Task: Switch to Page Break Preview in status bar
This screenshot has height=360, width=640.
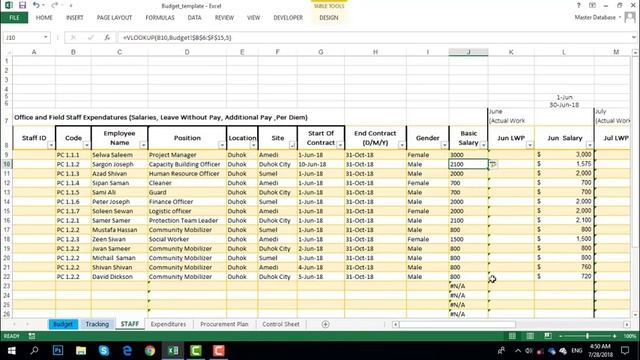Action: click(548, 336)
